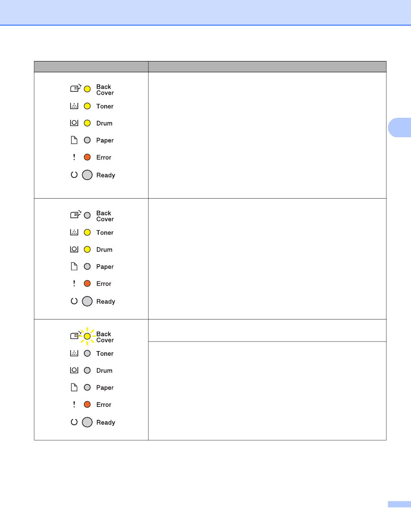Click the drum unit icon in middle diagram
The image size is (411, 532).
point(74,249)
